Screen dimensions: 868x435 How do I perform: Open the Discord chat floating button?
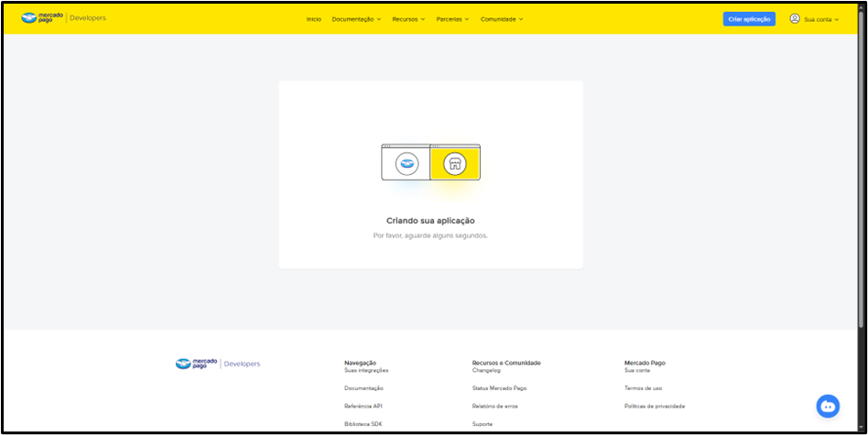click(x=828, y=406)
